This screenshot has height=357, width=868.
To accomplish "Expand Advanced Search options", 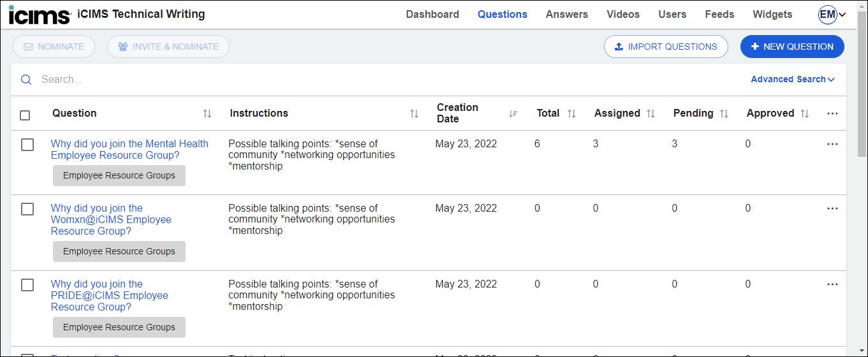I will click(x=793, y=80).
